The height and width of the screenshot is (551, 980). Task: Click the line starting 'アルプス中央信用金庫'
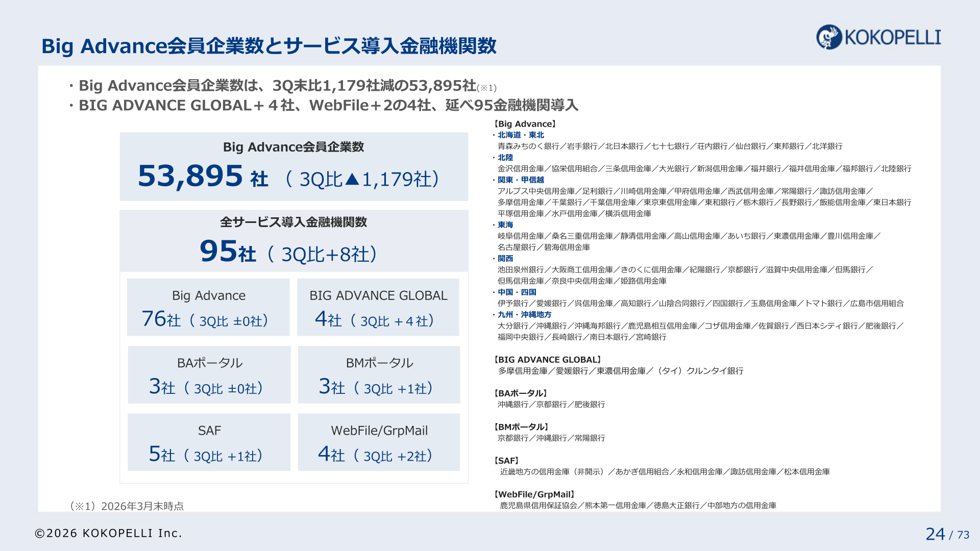tap(685, 191)
